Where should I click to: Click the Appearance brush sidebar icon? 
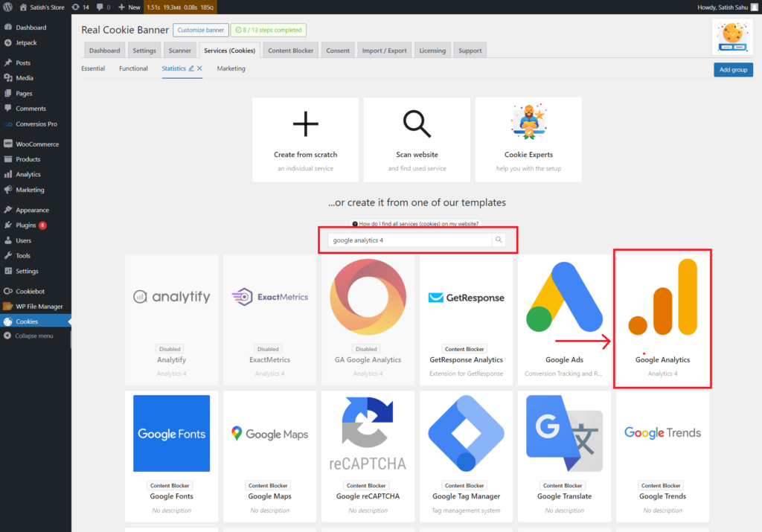(x=7, y=210)
